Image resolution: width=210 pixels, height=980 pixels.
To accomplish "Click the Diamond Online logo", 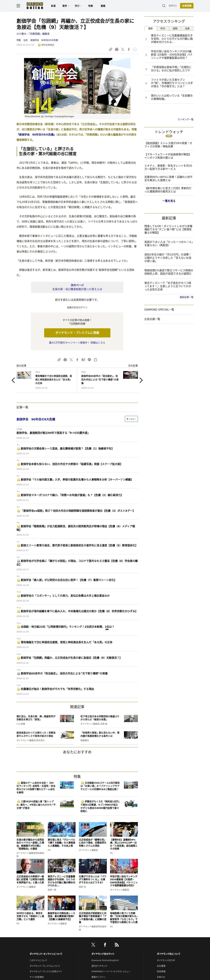I will (x=35, y=6).
